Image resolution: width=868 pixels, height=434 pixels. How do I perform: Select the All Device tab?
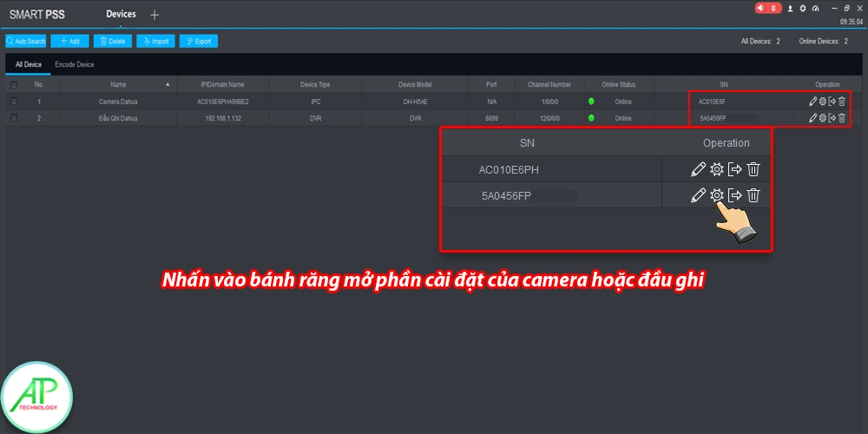click(29, 65)
